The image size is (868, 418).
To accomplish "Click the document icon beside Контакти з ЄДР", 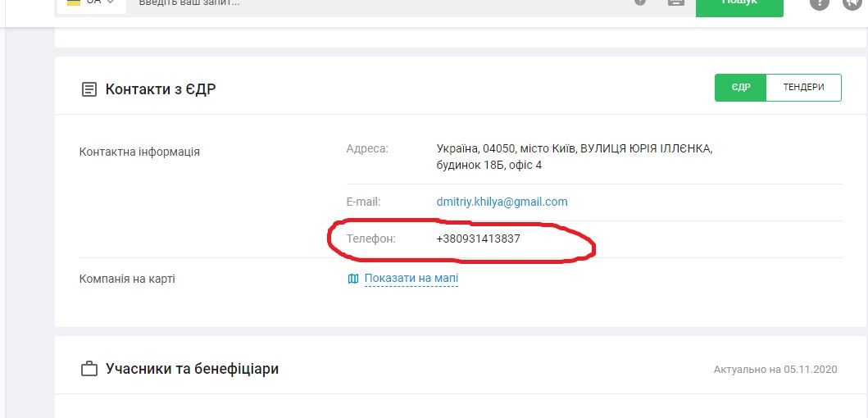I will pos(89,89).
